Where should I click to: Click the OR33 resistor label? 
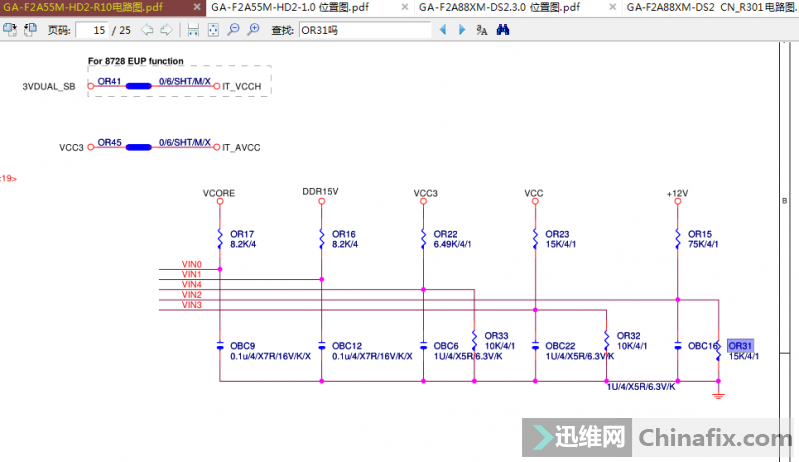496,336
